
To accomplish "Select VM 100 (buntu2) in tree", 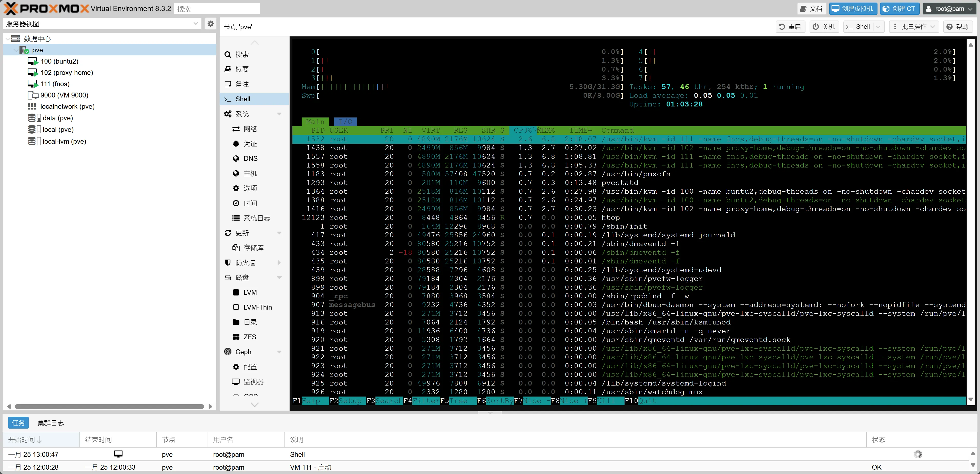I will pos(59,61).
